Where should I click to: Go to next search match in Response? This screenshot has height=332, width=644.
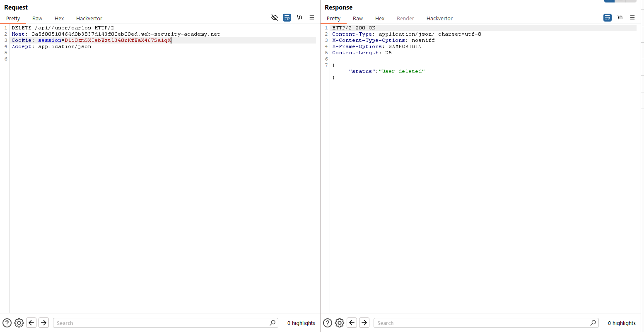click(364, 323)
